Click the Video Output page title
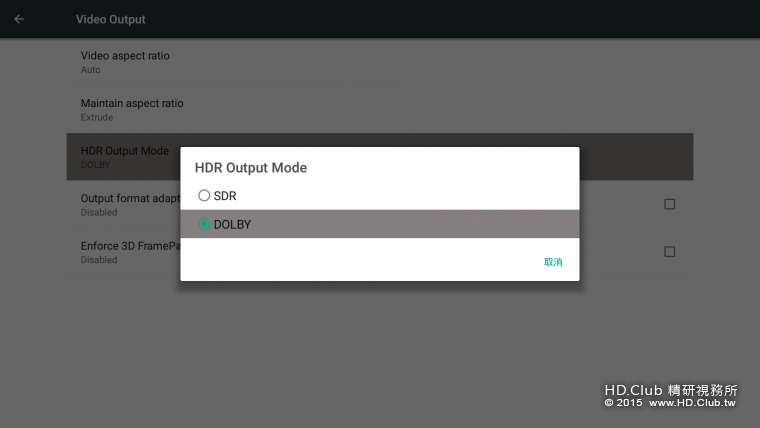Viewport: 760px width, 428px height. coord(111,19)
